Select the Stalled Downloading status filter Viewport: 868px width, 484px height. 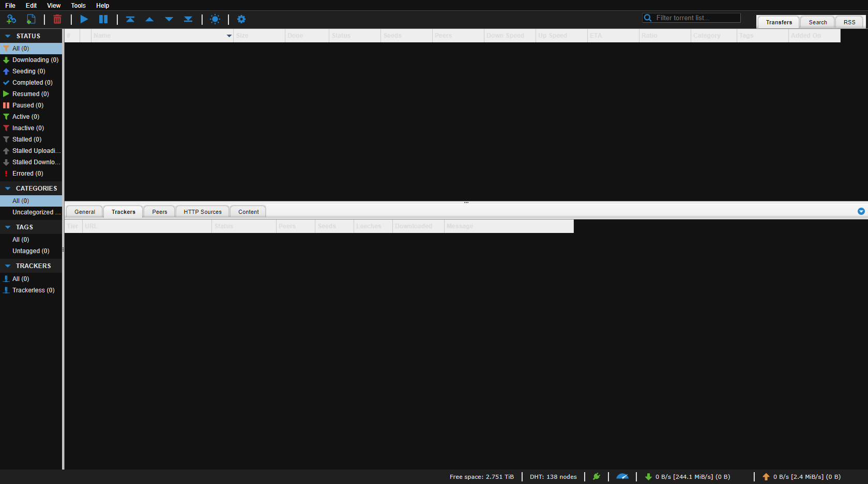point(31,162)
